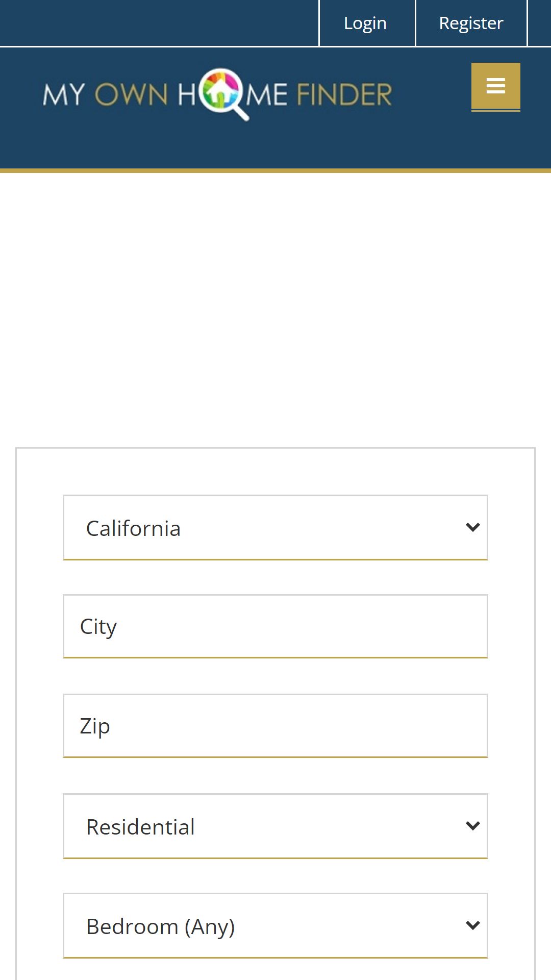Click the Residential dropdown chevron arrow
Viewport: 551px width, 980px height.
473,826
